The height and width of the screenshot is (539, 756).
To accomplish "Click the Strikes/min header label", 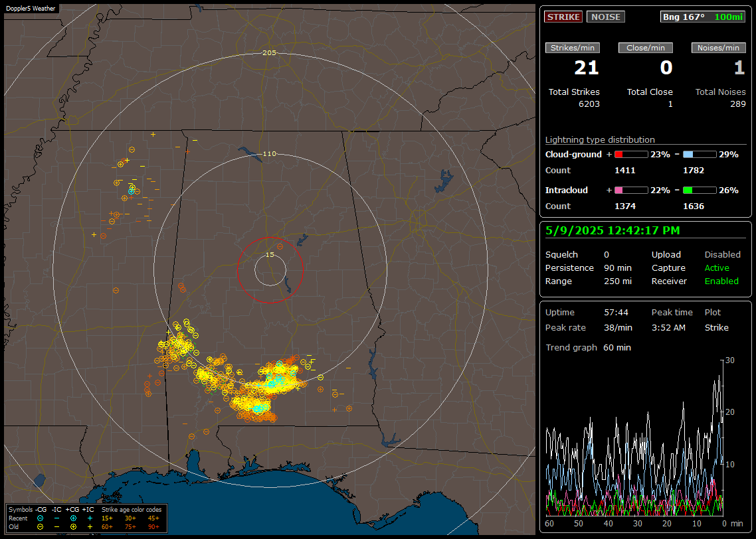I will click(572, 48).
